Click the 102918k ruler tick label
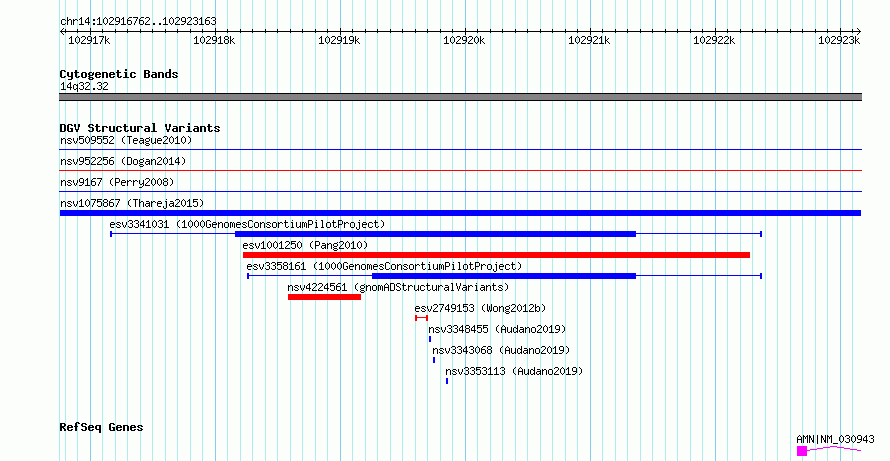This screenshot has width=890, height=461. click(x=214, y=40)
